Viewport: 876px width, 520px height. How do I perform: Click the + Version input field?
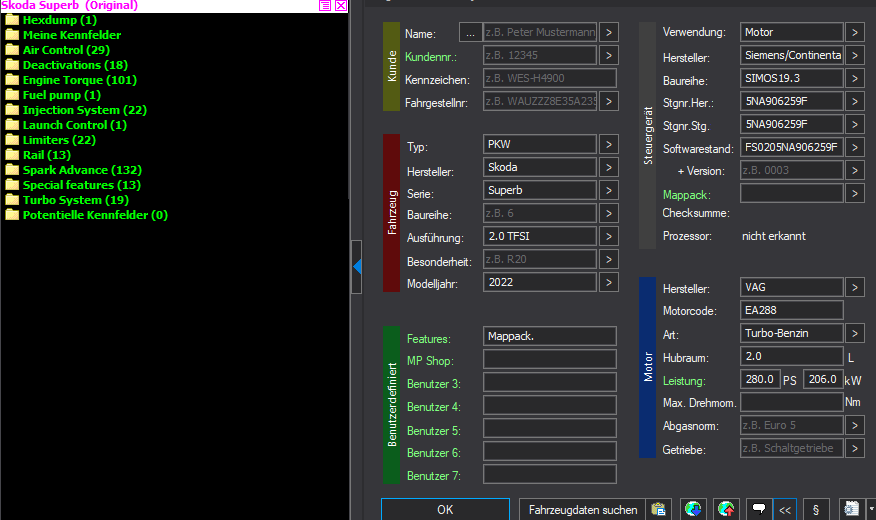coord(792,170)
